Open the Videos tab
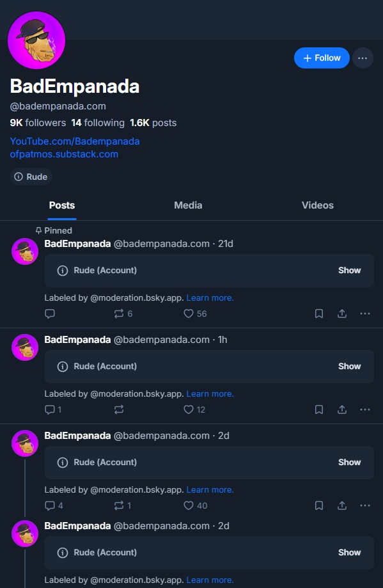Image resolution: width=383 pixels, height=588 pixels. (x=317, y=205)
